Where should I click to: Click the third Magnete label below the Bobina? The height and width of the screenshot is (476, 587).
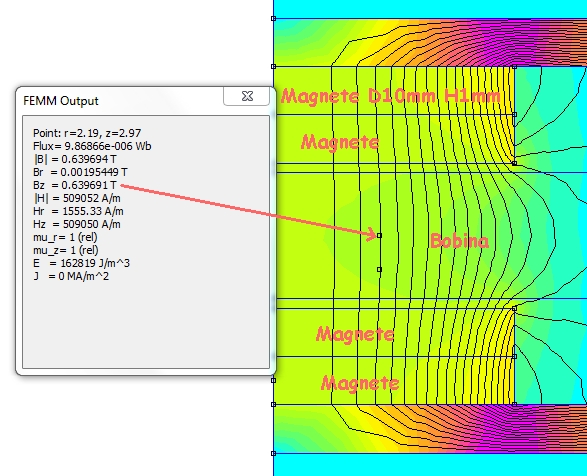(x=355, y=334)
